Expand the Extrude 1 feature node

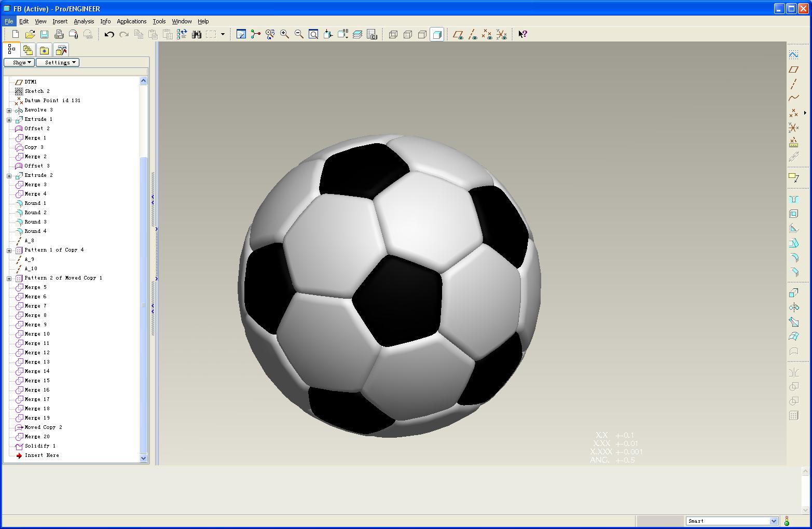(x=9, y=119)
